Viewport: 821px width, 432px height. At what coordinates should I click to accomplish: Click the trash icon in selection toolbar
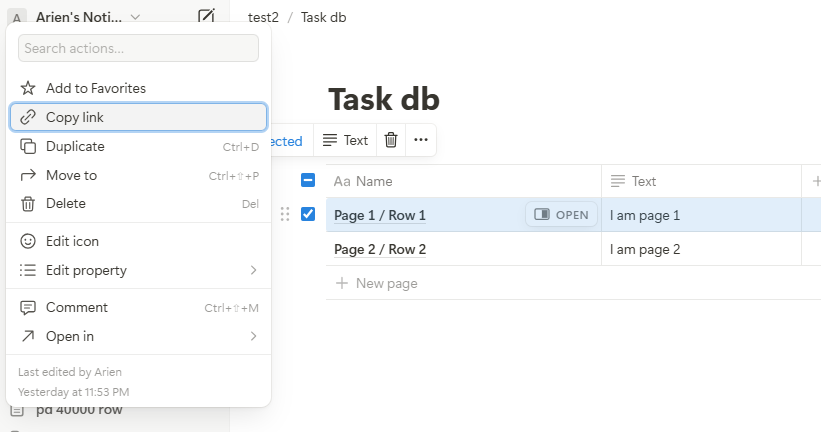point(391,141)
